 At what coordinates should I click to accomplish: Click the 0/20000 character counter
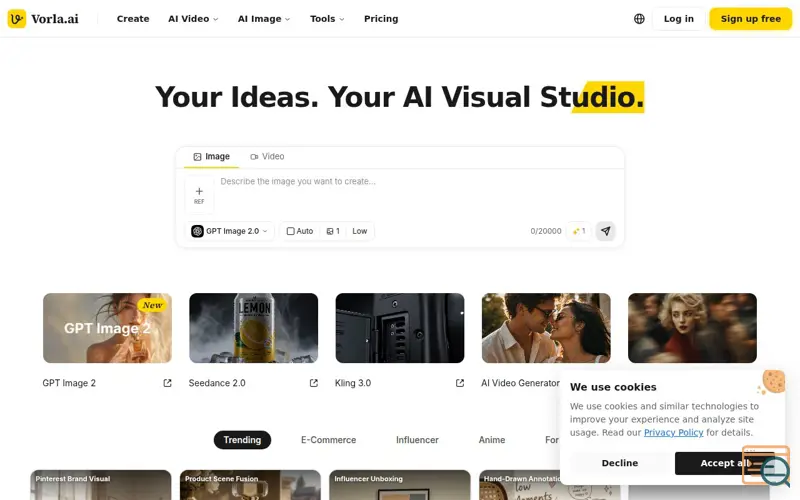(545, 231)
